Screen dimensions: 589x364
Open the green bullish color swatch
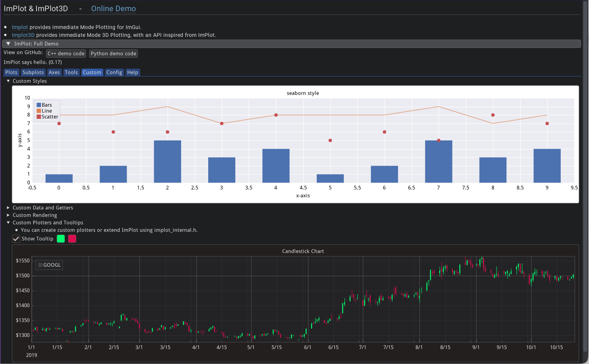tap(61, 239)
